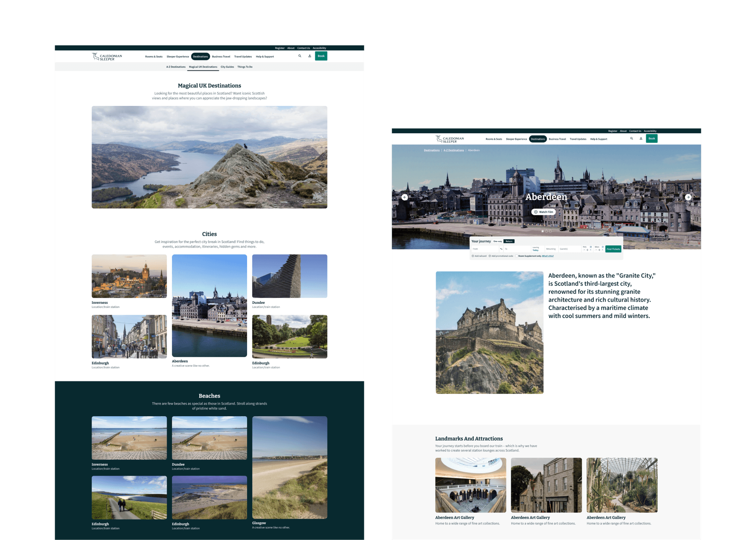Screen dimensions: 756x540
Task: Increase the Pets count with plus
Action: (590, 250)
